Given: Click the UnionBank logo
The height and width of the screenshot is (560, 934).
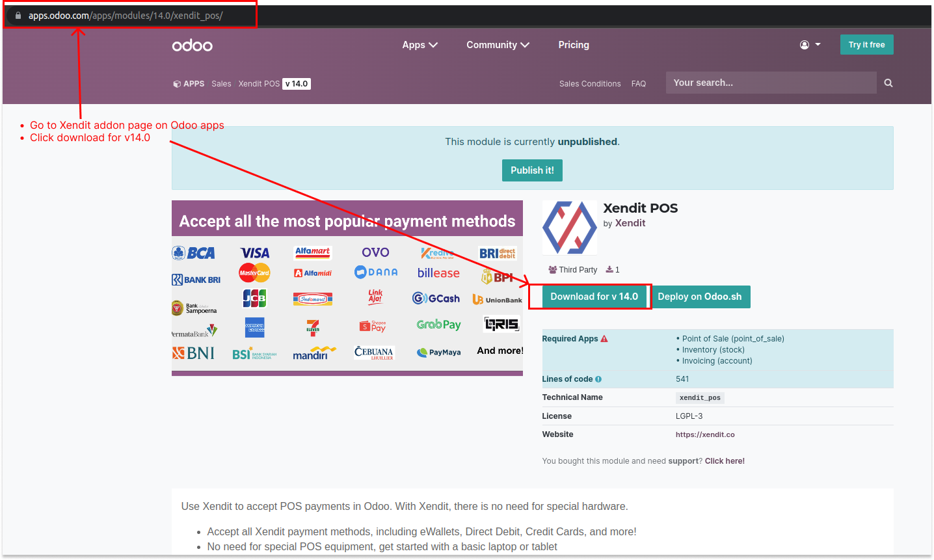Looking at the screenshot, I should [x=497, y=300].
